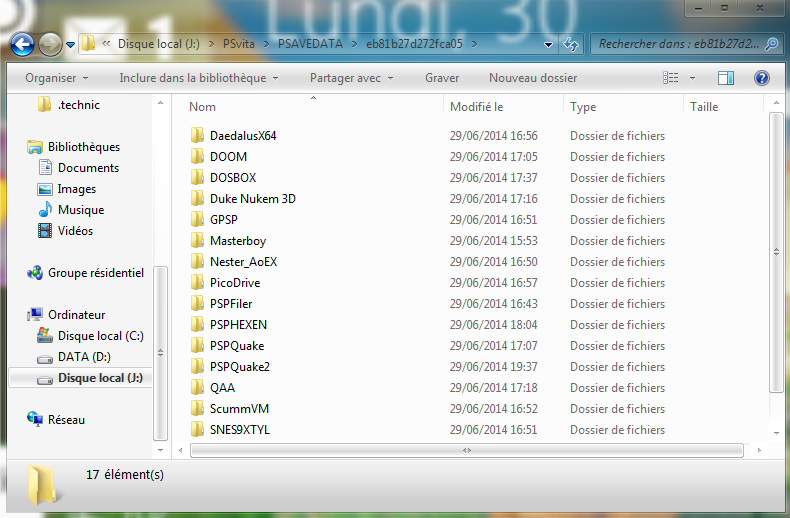
Task: Select the .technic folder in navigation pane
Action: pos(69,104)
